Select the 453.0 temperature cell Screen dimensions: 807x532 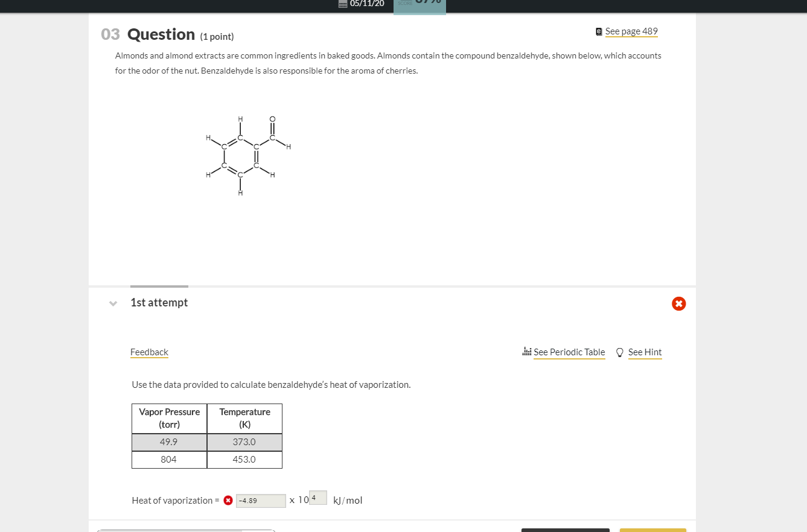click(244, 460)
